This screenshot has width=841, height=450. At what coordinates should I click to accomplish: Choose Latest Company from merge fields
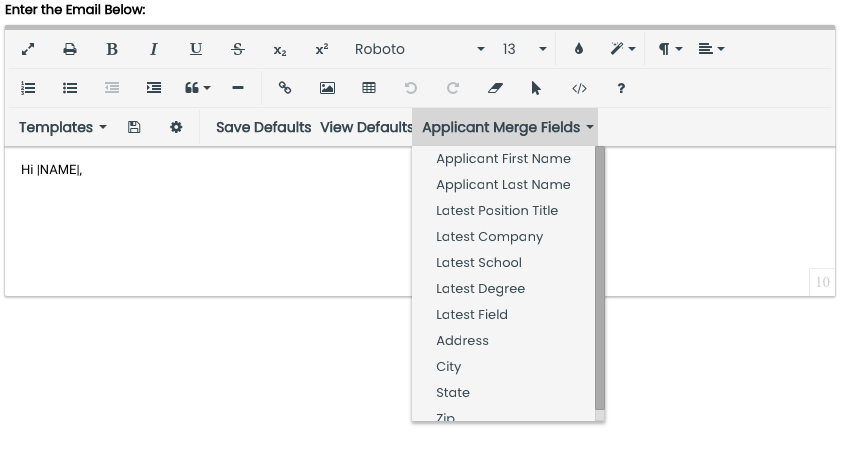489,237
